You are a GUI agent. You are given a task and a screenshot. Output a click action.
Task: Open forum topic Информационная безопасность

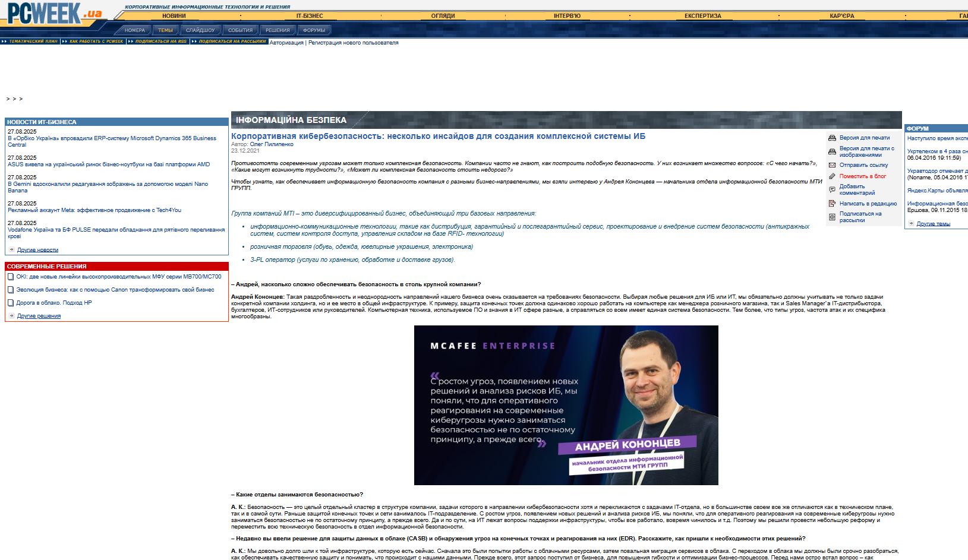937,204
